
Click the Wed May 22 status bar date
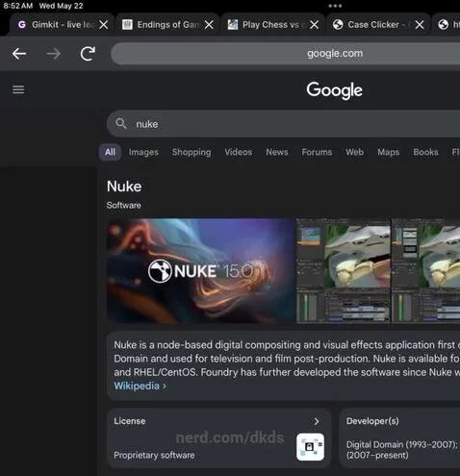pos(61,6)
